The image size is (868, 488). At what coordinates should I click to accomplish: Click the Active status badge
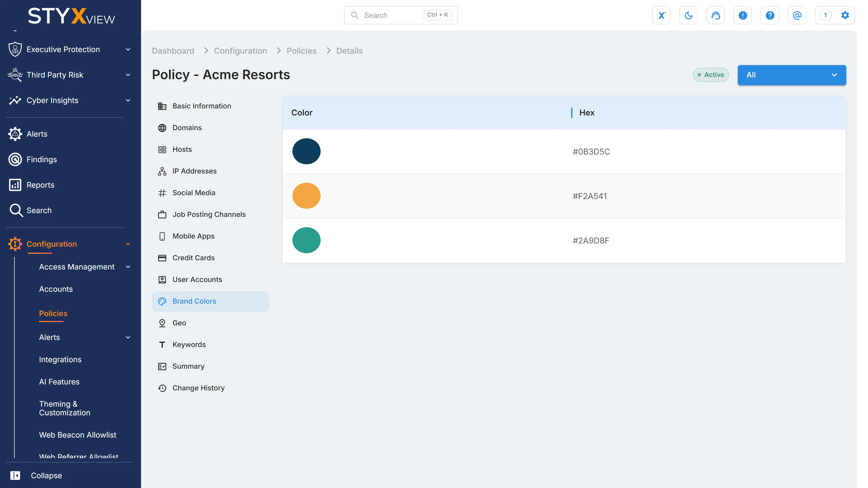click(x=711, y=75)
